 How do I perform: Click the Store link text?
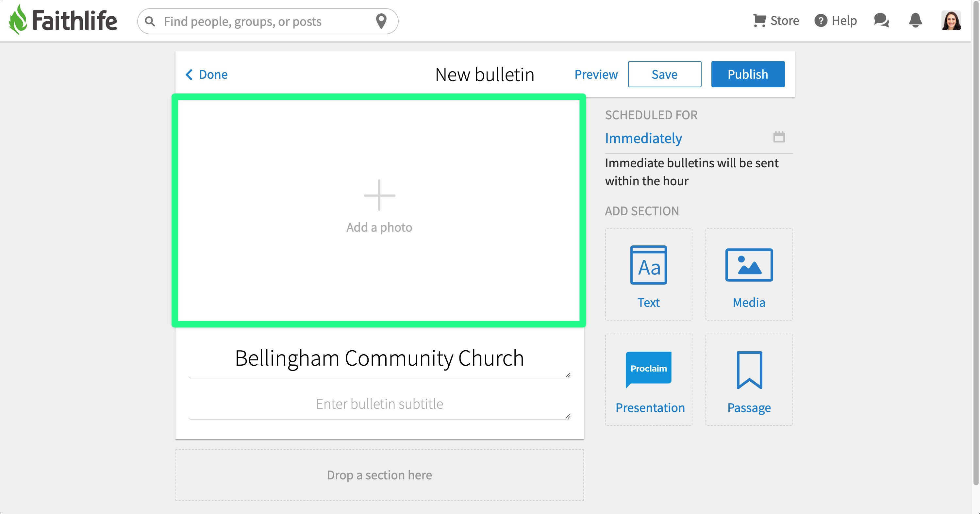tap(785, 21)
